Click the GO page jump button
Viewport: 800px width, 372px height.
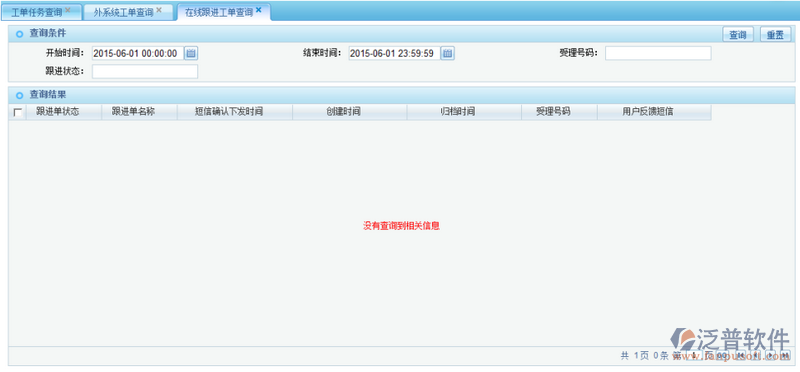721,355
